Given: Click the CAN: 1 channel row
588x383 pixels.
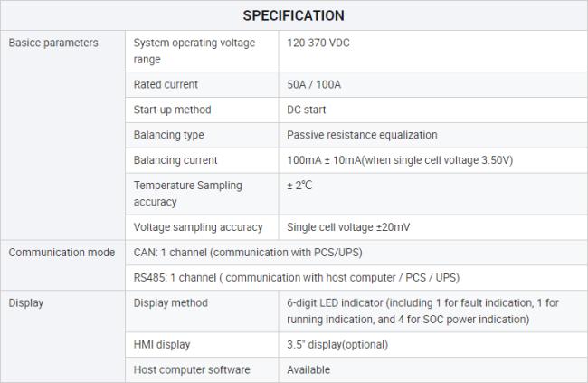Looking at the screenshot, I should (248, 253).
